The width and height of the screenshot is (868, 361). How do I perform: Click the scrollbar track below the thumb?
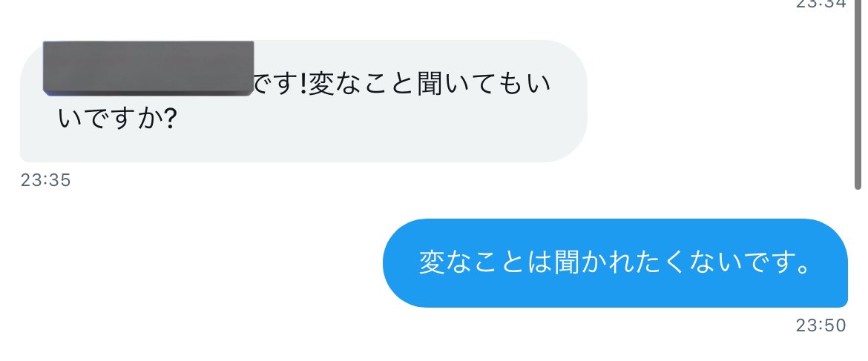(x=858, y=275)
